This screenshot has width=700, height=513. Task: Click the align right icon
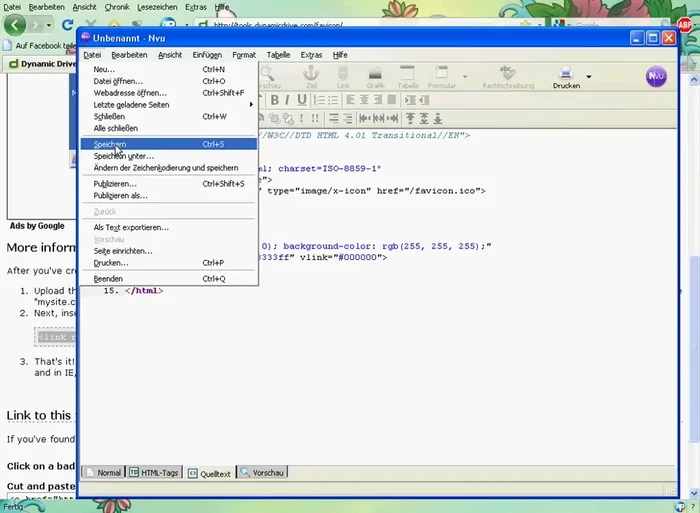coord(378,100)
